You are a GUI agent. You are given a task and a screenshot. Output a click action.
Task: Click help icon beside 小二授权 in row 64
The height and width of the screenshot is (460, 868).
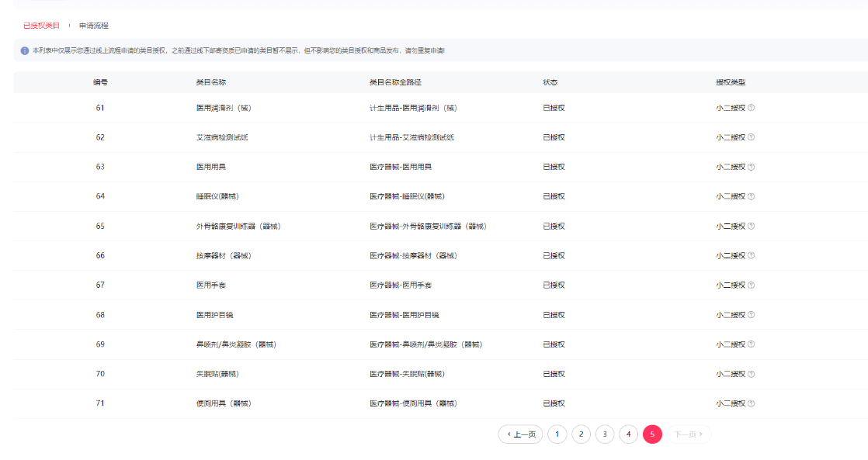[x=751, y=196]
